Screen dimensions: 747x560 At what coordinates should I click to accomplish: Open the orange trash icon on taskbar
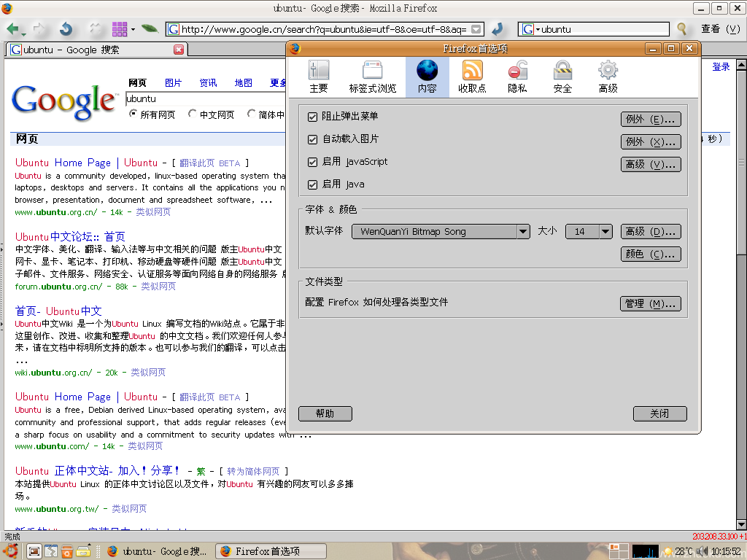67,551
